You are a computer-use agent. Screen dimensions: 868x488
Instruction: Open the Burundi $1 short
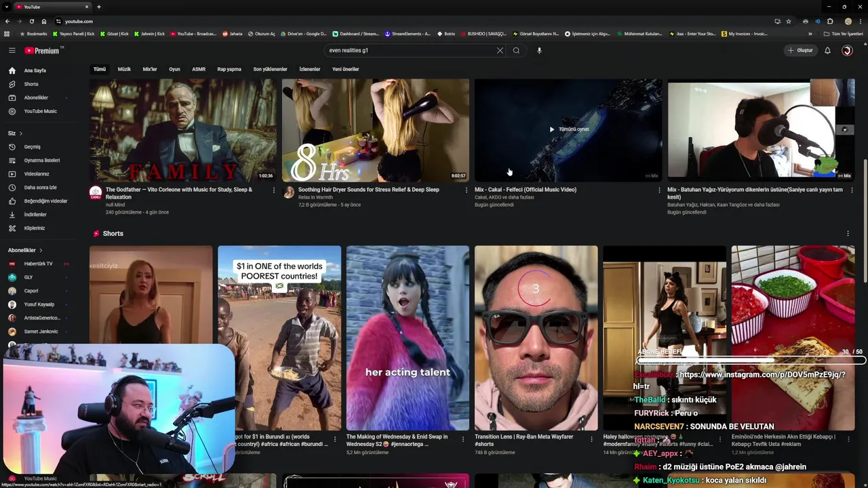tap(279, 338)
